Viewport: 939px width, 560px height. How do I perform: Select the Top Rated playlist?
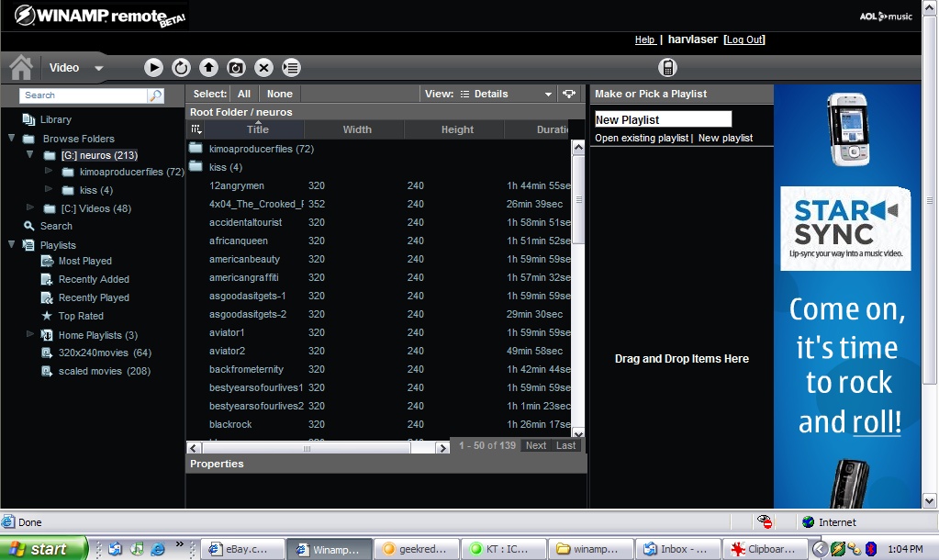coord(80,316)
